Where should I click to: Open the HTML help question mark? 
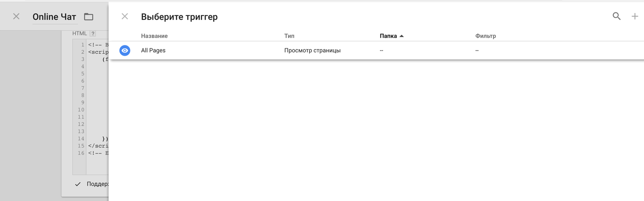point(92,33)
